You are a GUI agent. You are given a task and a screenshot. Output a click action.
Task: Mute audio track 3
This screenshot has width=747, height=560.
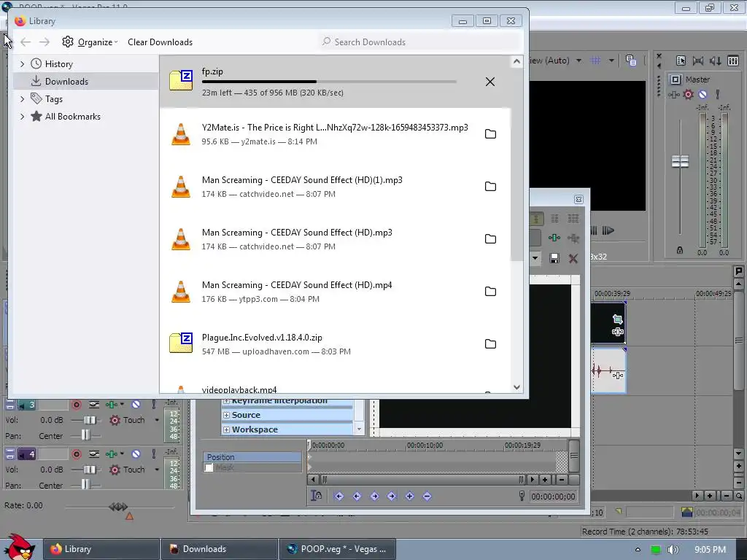pyautogui.click(x=136, y=405)
